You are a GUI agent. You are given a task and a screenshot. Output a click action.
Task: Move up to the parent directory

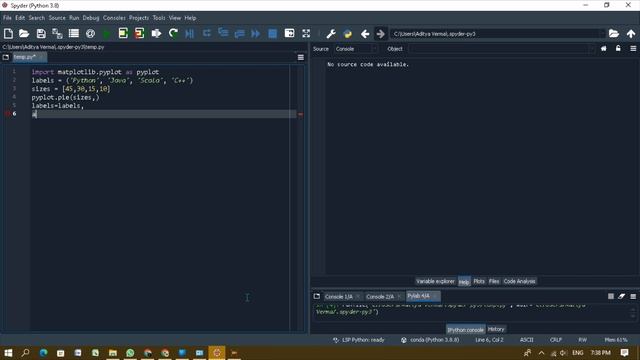(x=631, y=33)
